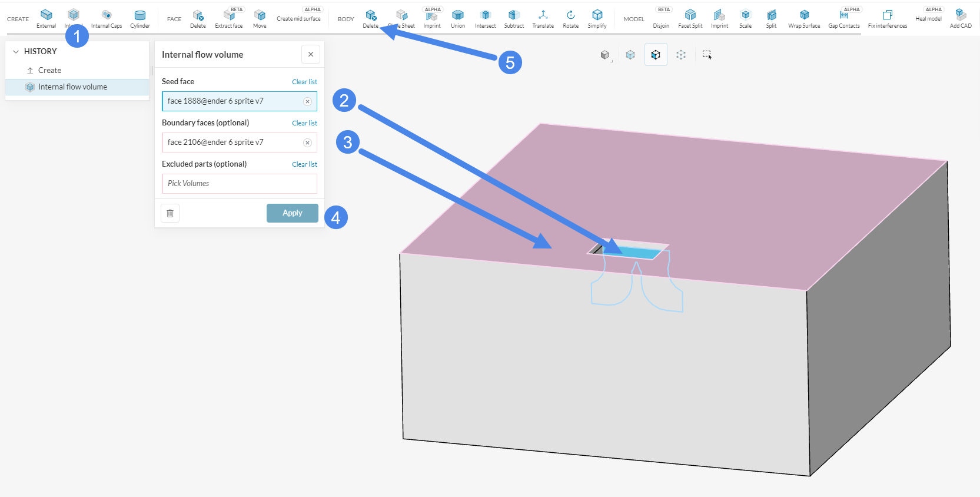Click the BODY Delete tool

click(371, 18)
